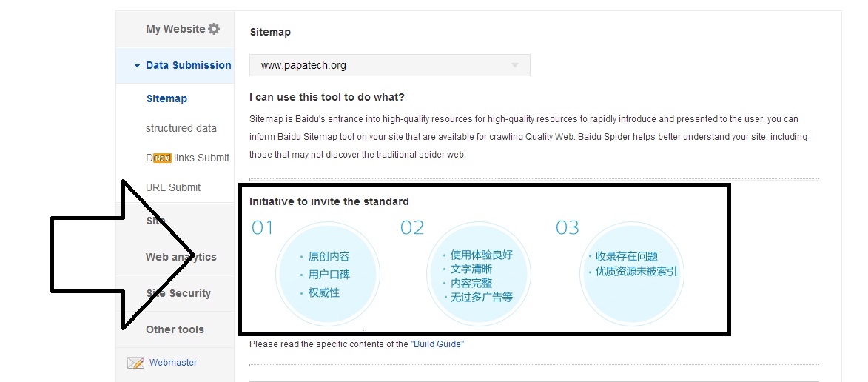Click the 02 user experience circle
The height and width of the screenshot is (382, 868).
pyautogui.click(x=478, y=275)
